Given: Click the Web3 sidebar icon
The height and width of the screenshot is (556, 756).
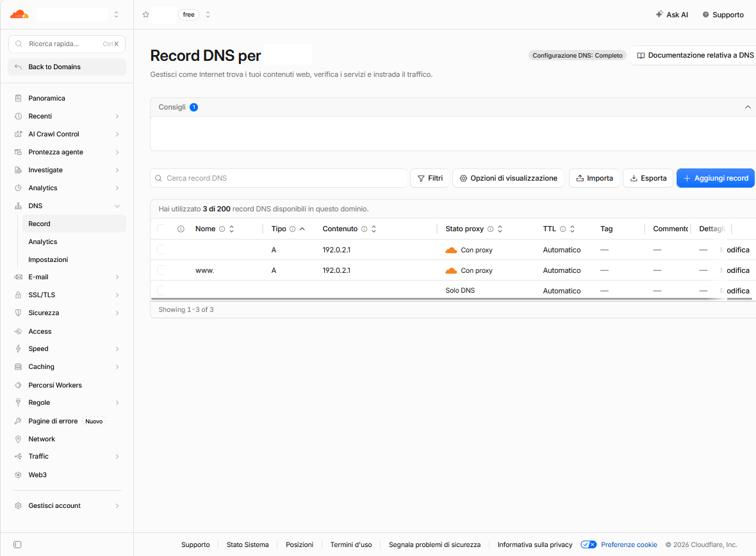Looking at the screenshot, I should click(x=19, y=475).
